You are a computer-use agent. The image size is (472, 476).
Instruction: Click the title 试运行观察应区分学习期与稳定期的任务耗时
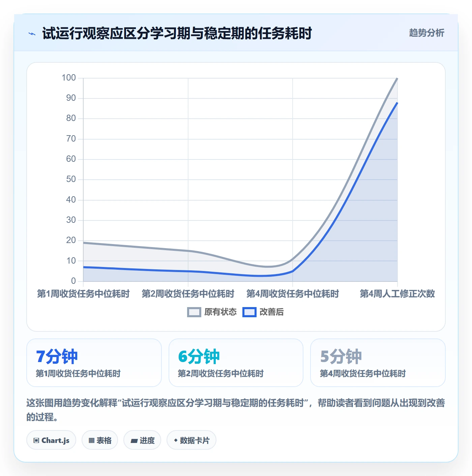(177, 33)
